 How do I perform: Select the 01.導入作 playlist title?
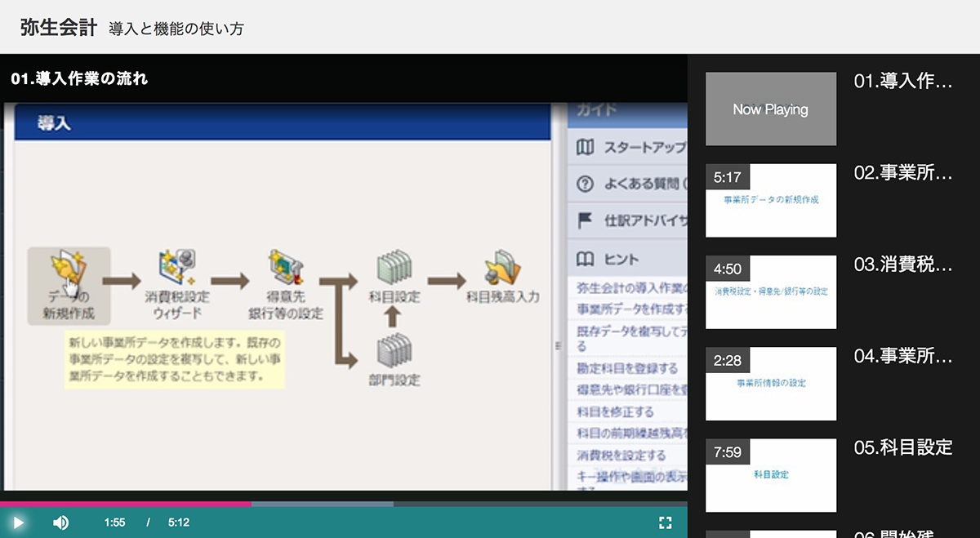(x=903, y=82)
